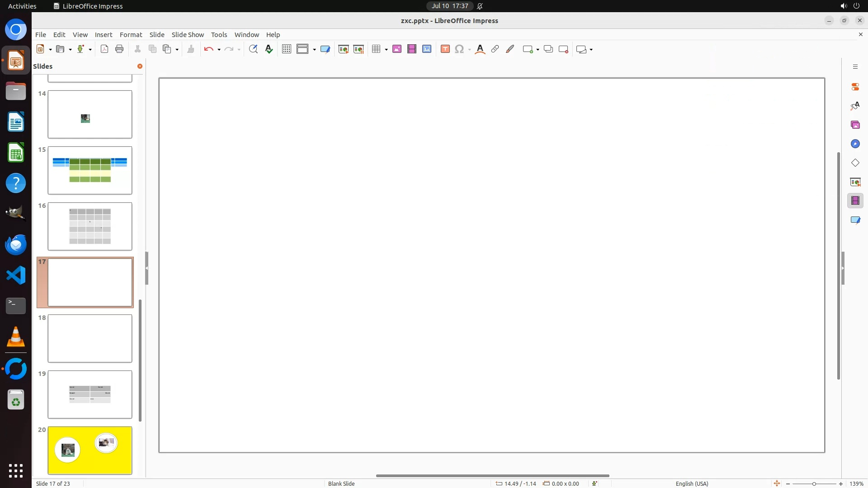The image size is (868, 488).
Task: Click the zoom slider handle
Action: pyautogui.click(x=814, y=484)
